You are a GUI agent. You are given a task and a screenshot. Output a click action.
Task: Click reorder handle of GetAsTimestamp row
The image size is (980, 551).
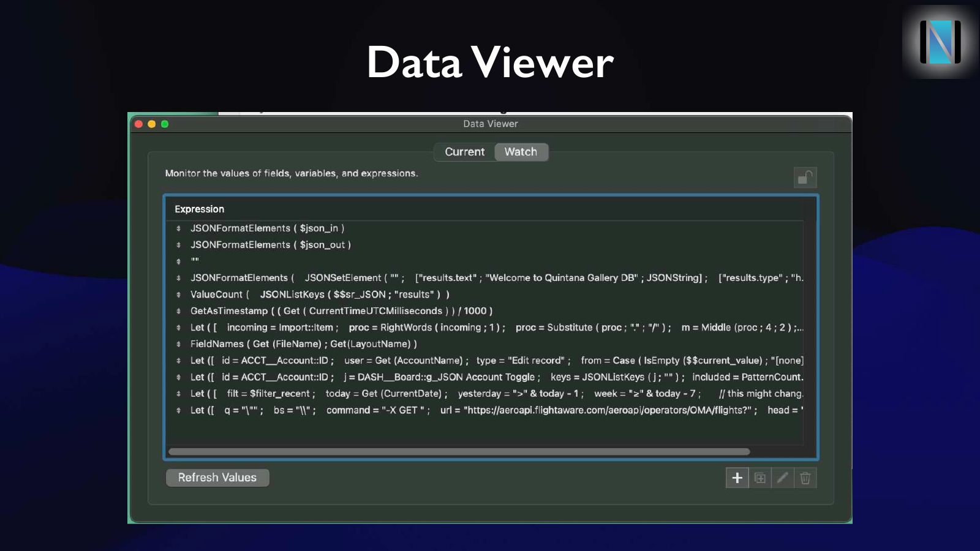(178, 311)
